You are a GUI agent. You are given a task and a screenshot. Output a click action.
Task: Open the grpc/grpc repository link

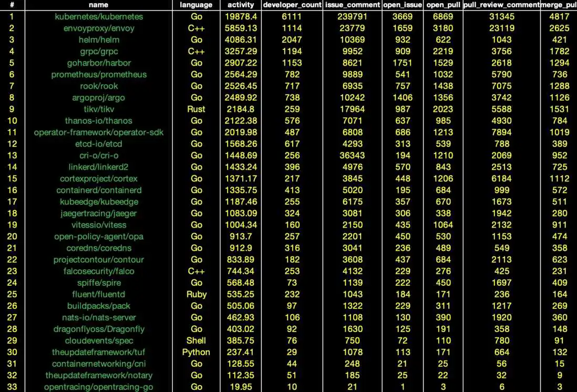point(99,51)
